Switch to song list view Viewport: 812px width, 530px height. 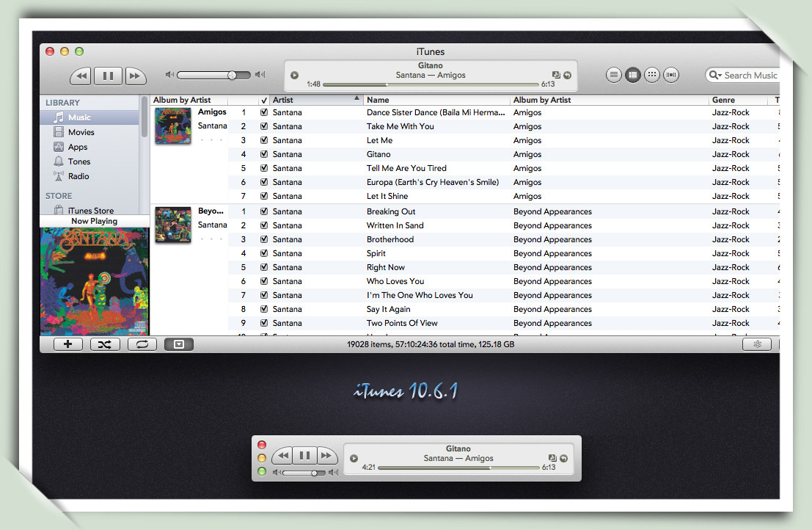click(614, 75)
